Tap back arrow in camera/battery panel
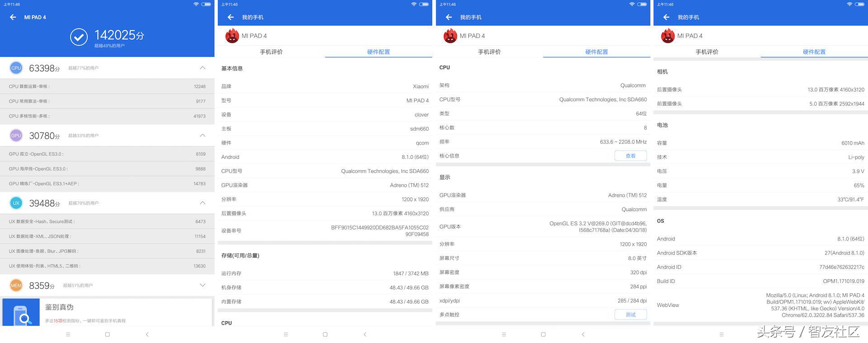The image size is (868, 343). (666, 17)
